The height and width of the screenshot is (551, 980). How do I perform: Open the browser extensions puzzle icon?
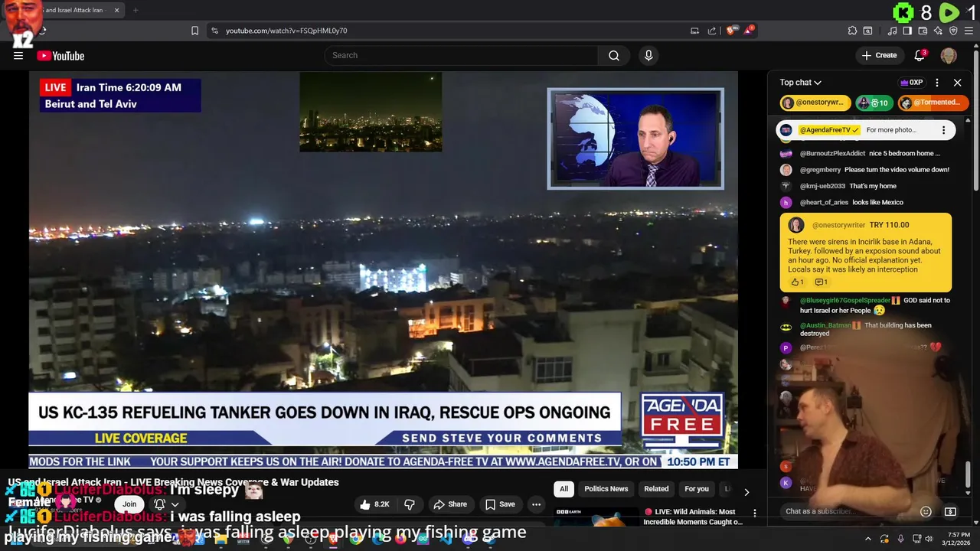coord(852,31)
